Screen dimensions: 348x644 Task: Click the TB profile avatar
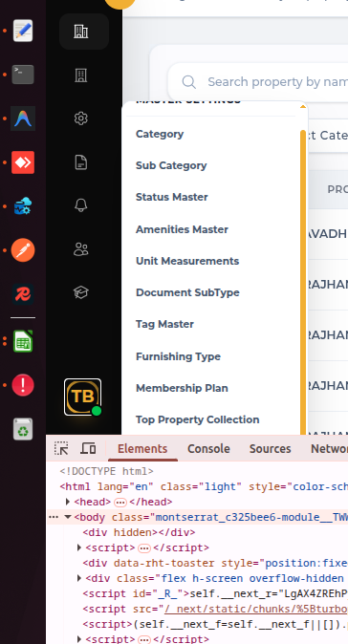click(82, 397)
